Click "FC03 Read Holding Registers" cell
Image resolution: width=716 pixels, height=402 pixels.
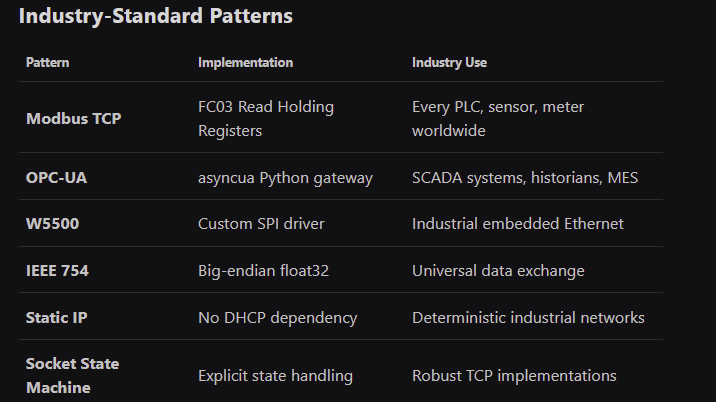(266, 118)
